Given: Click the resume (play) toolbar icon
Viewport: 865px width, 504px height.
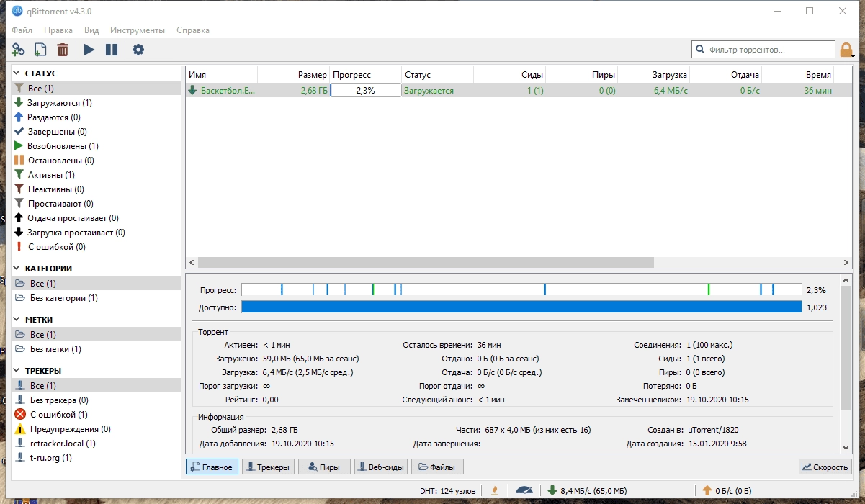Looking at the screenshot, I should 89,50.
